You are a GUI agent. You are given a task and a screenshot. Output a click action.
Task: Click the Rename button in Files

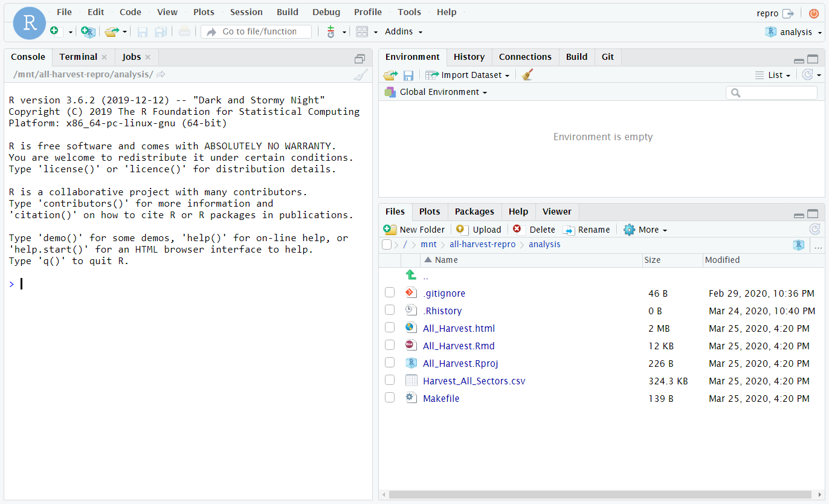pyautogui.click(x=586, y=230)
